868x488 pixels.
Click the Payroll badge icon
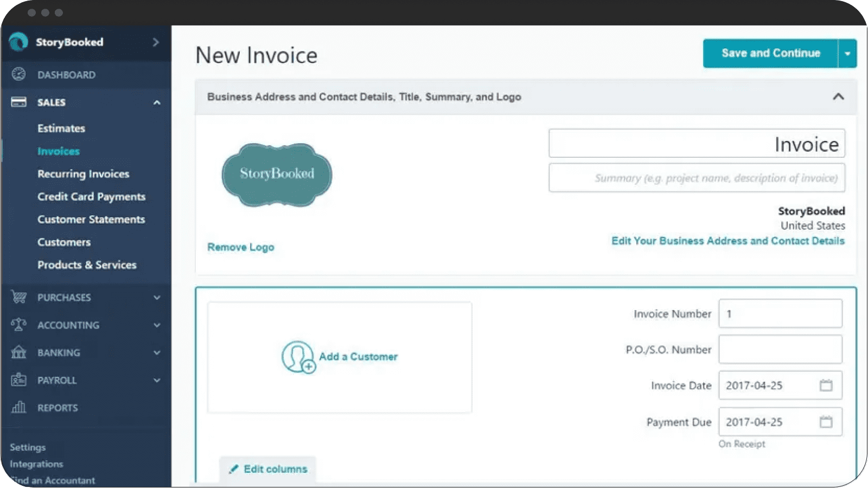click(x=18, y=380)
